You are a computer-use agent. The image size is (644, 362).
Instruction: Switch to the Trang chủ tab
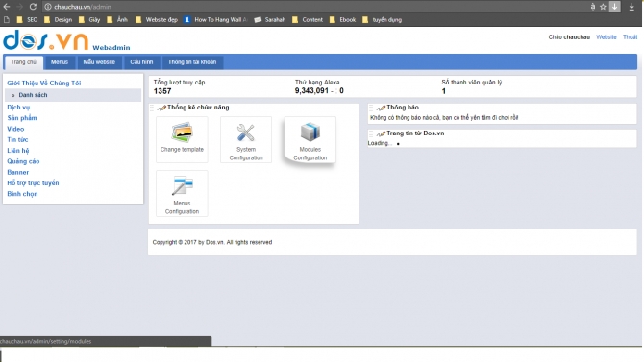pos(23,62)
